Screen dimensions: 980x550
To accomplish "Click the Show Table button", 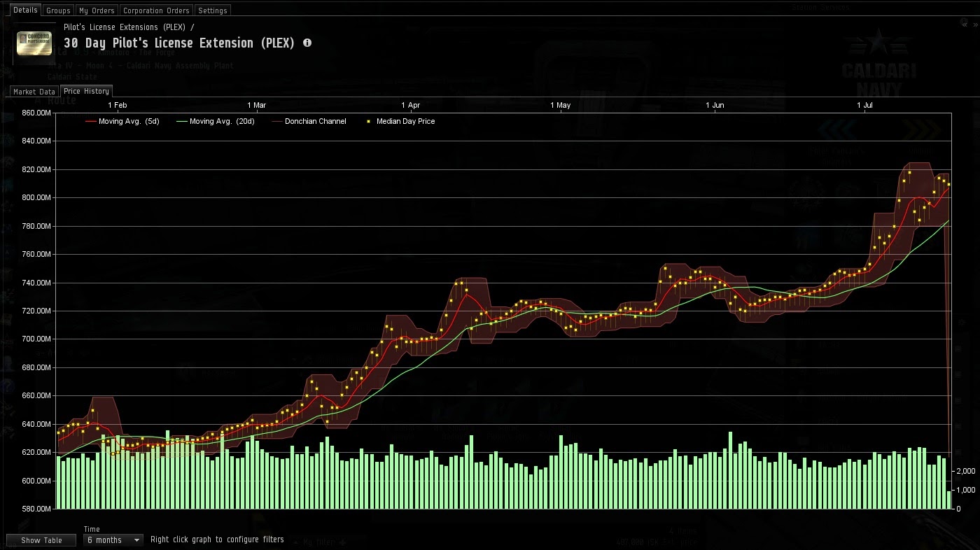I will [41, 540].
